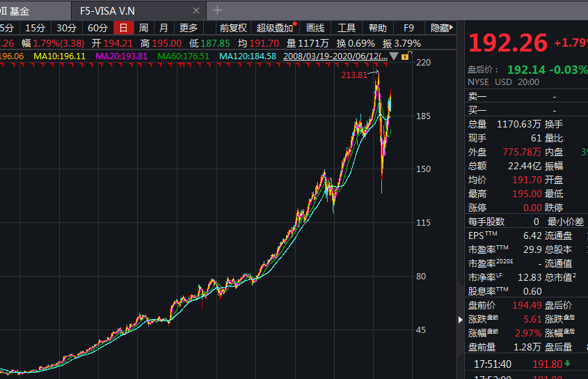Click the 总额 value 22.44亿
The image size is (588, 379).
tap(525, 166)
